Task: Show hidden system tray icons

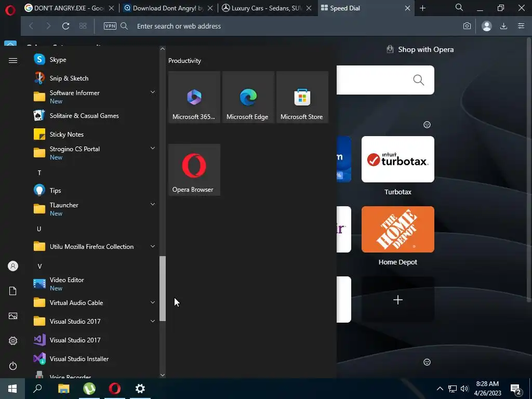Action: click(440, 389)
